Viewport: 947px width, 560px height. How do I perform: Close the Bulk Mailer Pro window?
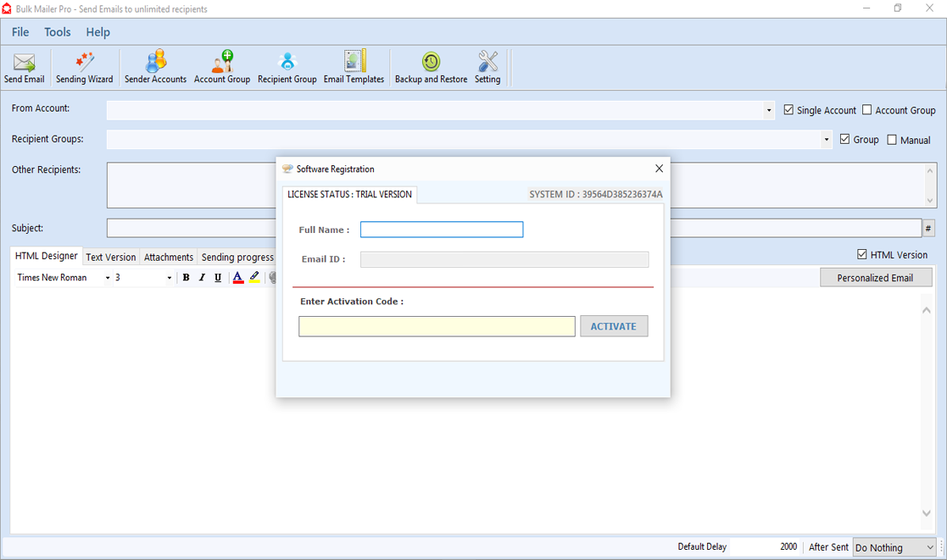(x=929, y=8)
